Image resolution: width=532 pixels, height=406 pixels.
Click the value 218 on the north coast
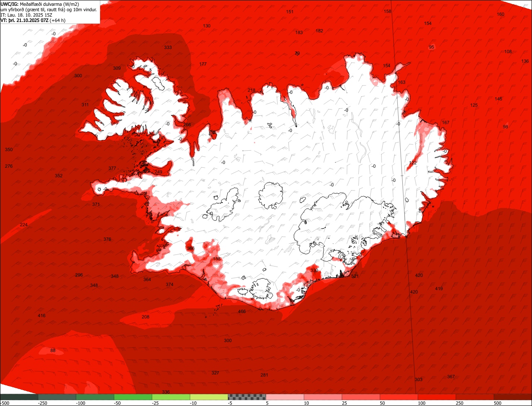[x=251, y=90]
